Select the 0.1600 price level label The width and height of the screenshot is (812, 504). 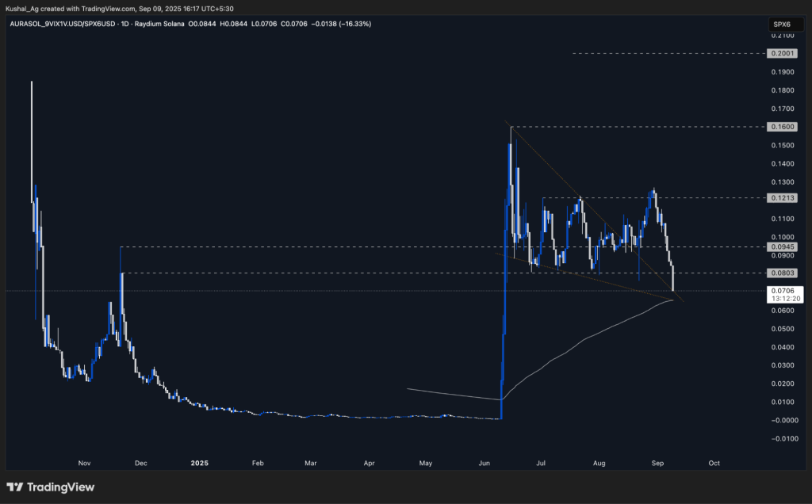coord(781,127)
